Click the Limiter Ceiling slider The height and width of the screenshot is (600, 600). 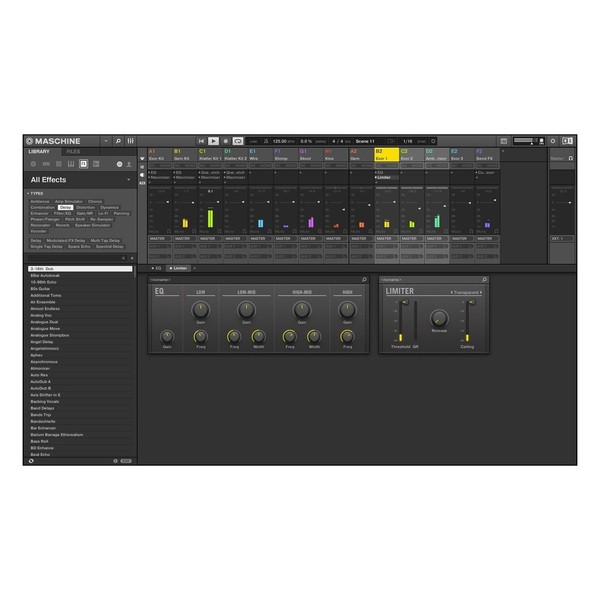[x=467, y=321]
